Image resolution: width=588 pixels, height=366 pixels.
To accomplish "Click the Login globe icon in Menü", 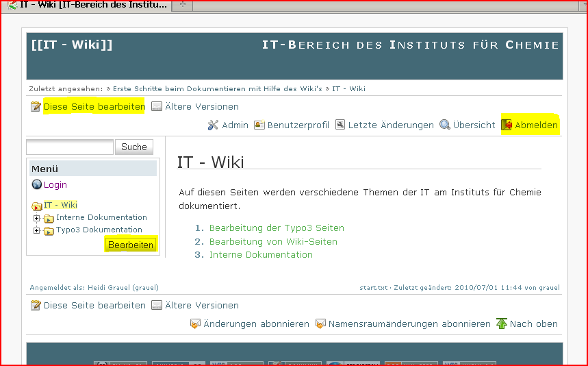I will 37,184.
